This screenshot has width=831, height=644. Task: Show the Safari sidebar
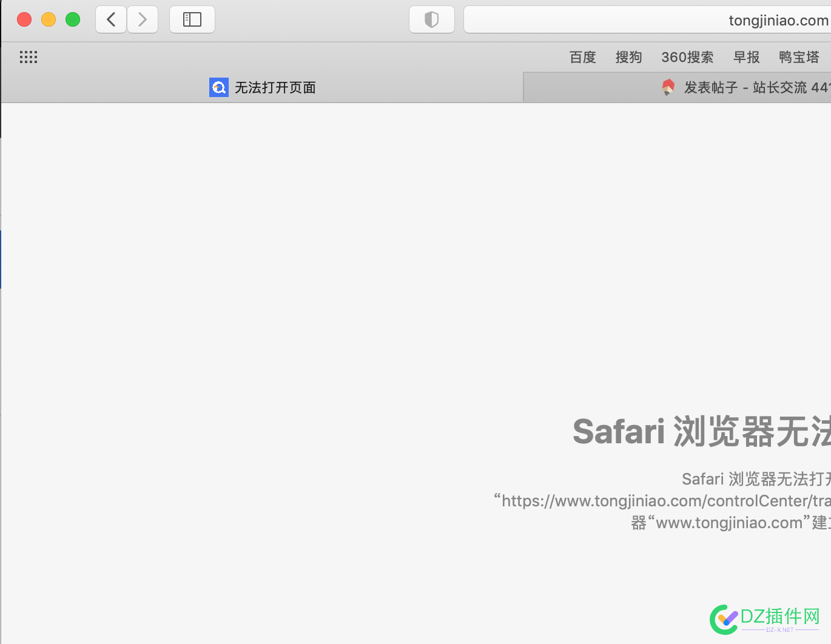coord(192,19)
